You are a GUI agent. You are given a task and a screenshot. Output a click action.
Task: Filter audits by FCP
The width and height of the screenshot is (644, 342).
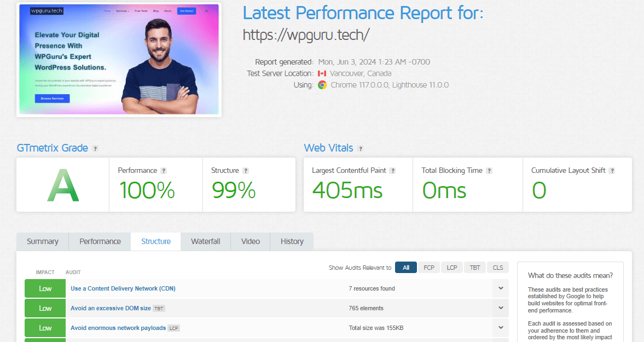pos(429,268)
